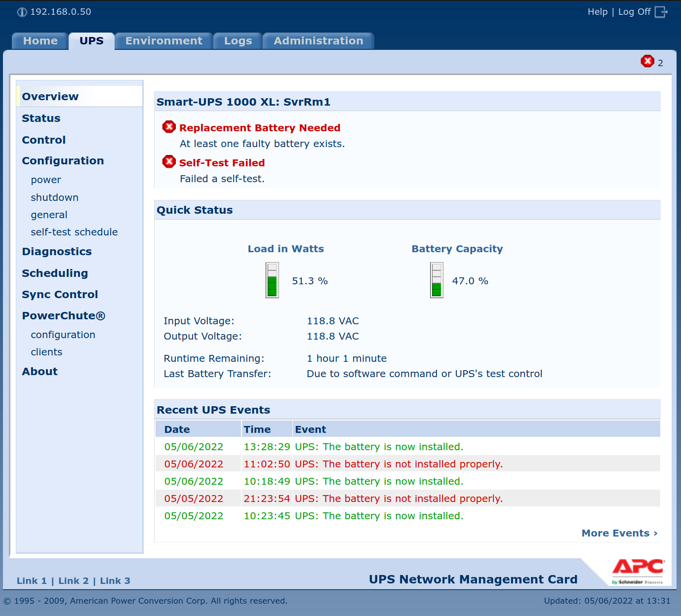
Task: Click the Replacement Battery Needed error icon
Action: [x=169, y=127]
